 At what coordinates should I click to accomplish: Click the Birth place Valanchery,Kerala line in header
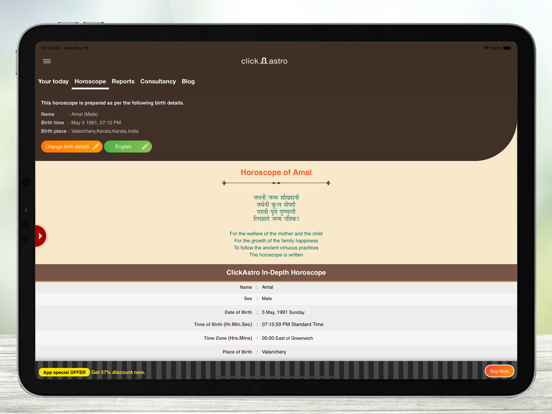coord(89,131)
